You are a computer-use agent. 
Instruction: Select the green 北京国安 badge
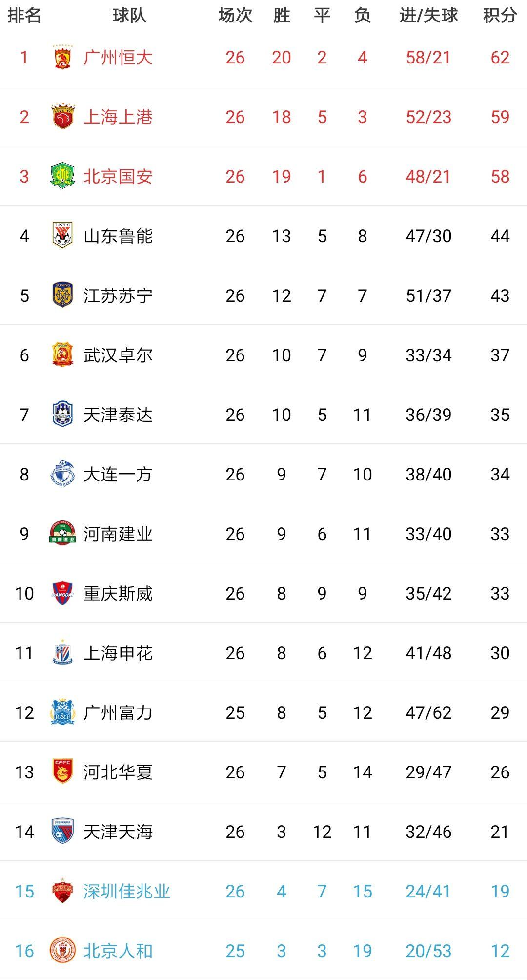coord(62,176)
